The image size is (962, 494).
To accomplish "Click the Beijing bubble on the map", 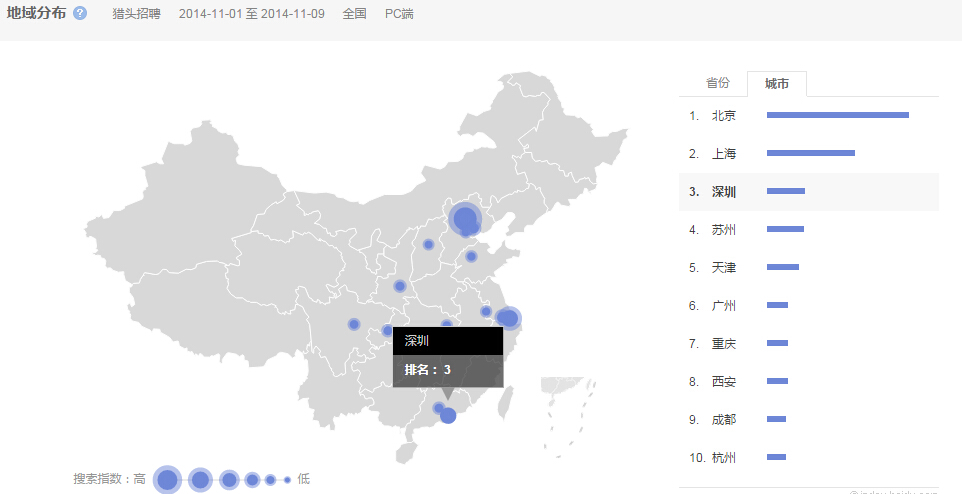I will [465, 219].
